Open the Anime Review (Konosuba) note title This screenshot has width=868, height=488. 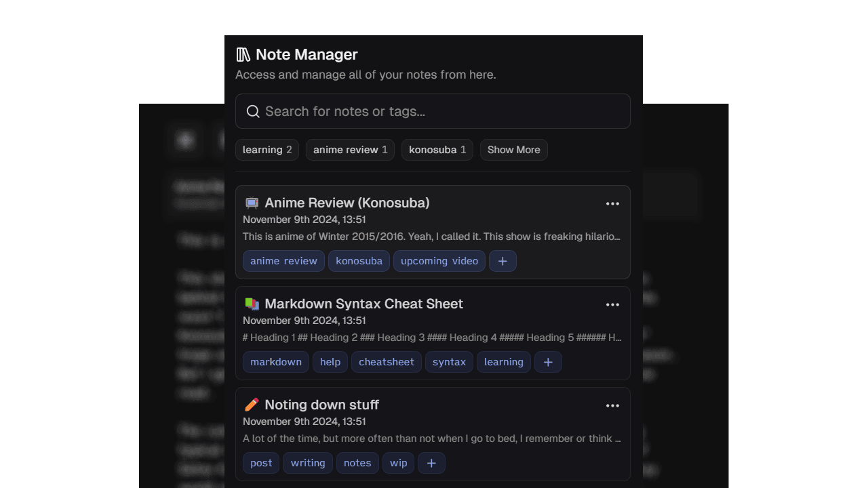(347, 203)
